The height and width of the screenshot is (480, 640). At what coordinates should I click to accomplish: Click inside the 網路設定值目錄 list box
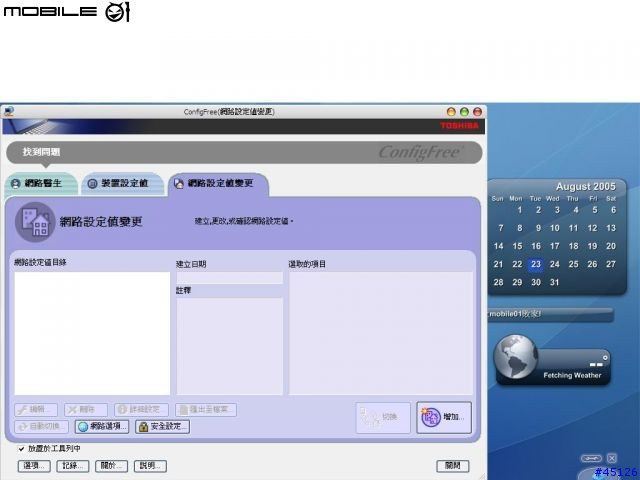(92, 333)
